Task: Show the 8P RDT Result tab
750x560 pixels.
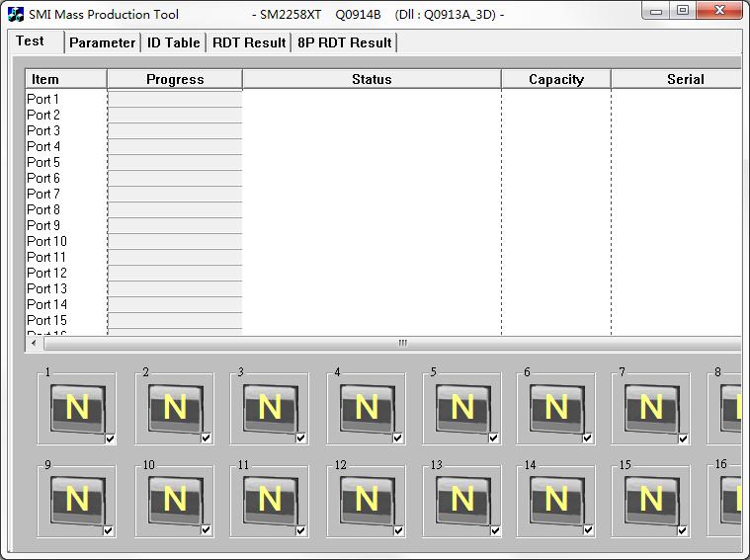Action: tap(344, 42)
